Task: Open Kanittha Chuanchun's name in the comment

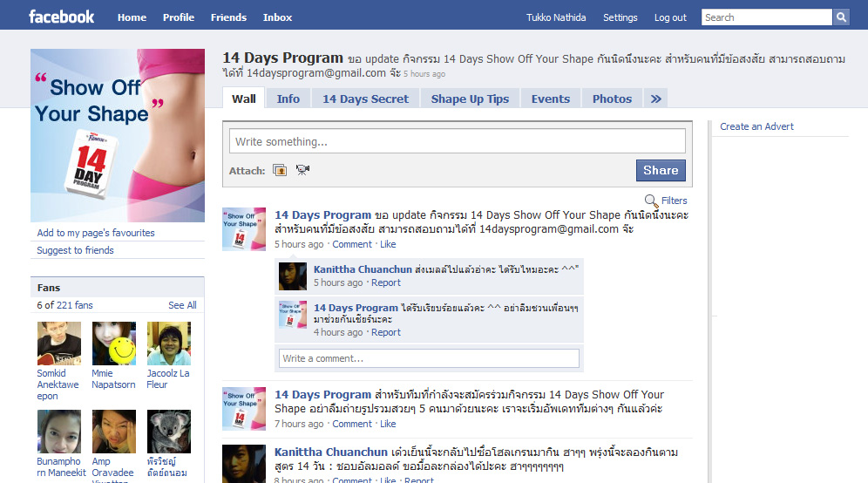Action: (363, 269)
